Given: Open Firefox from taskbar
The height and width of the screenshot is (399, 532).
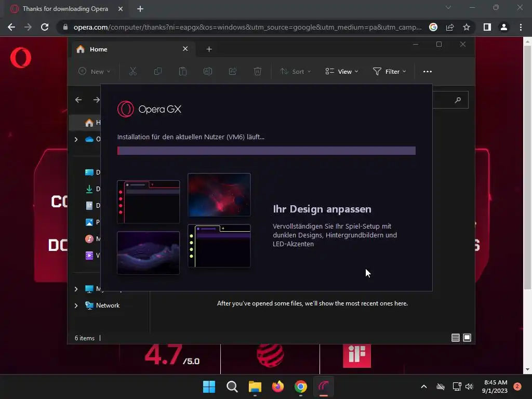Looking at the screenshot, I should (x=278, y=387).
